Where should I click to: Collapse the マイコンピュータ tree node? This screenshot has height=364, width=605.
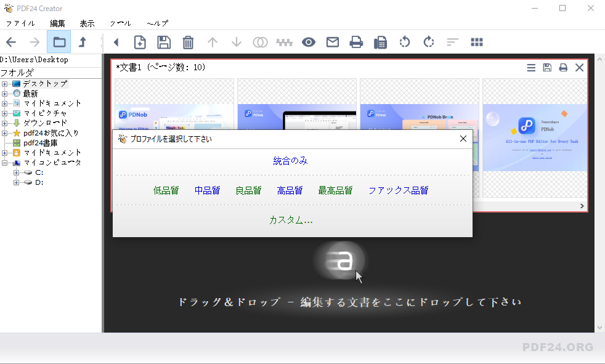pyautogui.click(x=4, y=163)
